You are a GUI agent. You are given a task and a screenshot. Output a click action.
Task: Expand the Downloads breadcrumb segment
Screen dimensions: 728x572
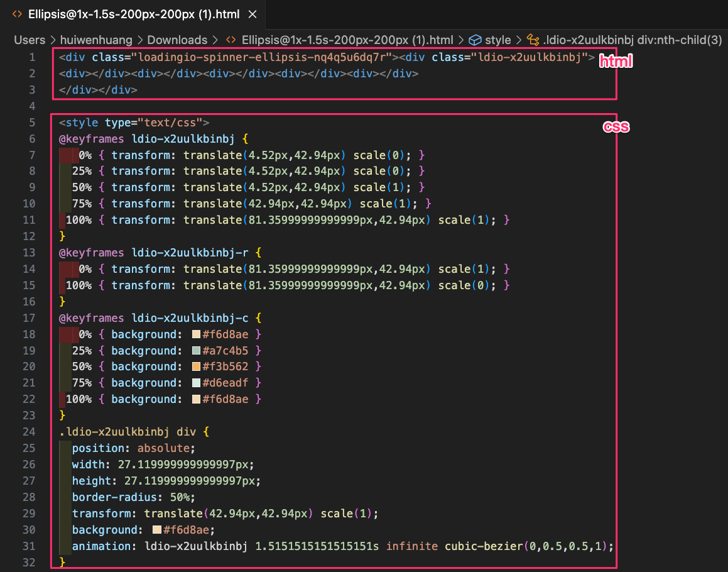(x=177, y=40)
